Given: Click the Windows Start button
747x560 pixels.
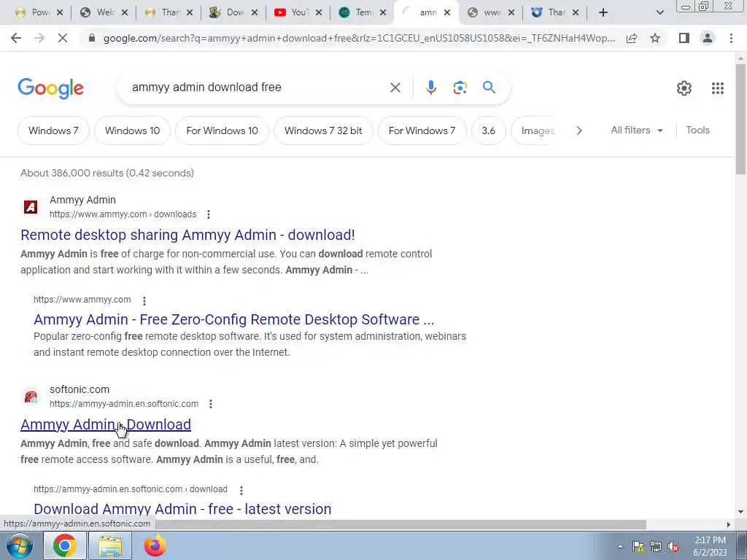Looking at the screenshot, I should coord(20,545).
